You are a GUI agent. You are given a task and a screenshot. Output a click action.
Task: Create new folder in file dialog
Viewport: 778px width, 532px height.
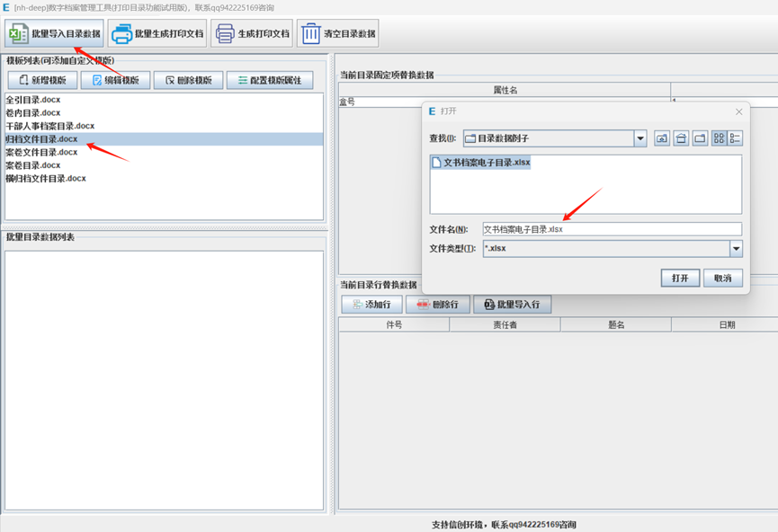tap(700, 138)
